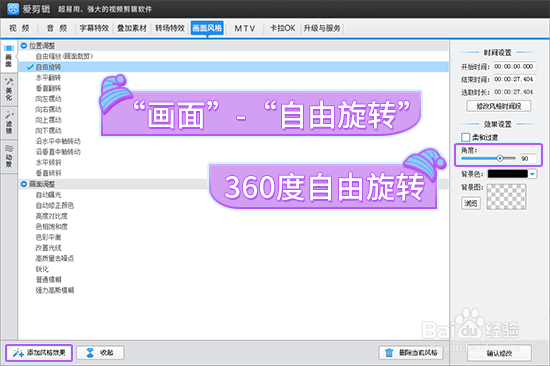The image size is (550, 366).
Task: Select the 色彩平衡 style
Action: click(48, 237)
